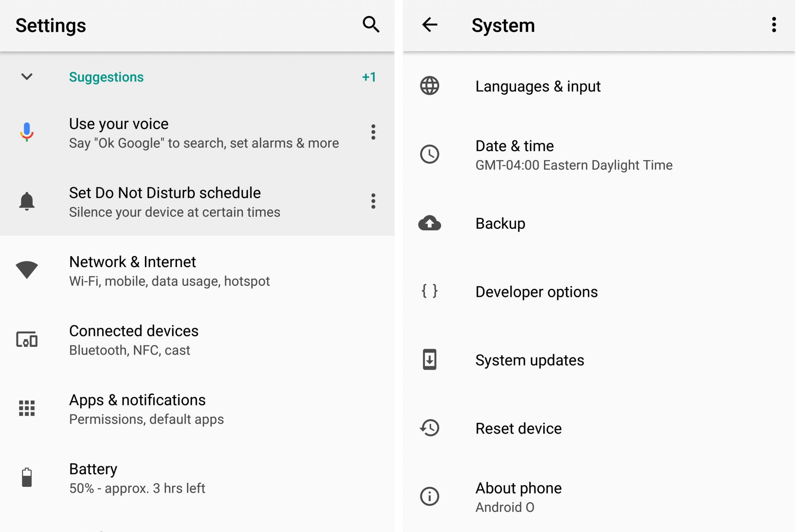798x532 pixels.
Task: Open search in Settings
Action: click(370, 25)
